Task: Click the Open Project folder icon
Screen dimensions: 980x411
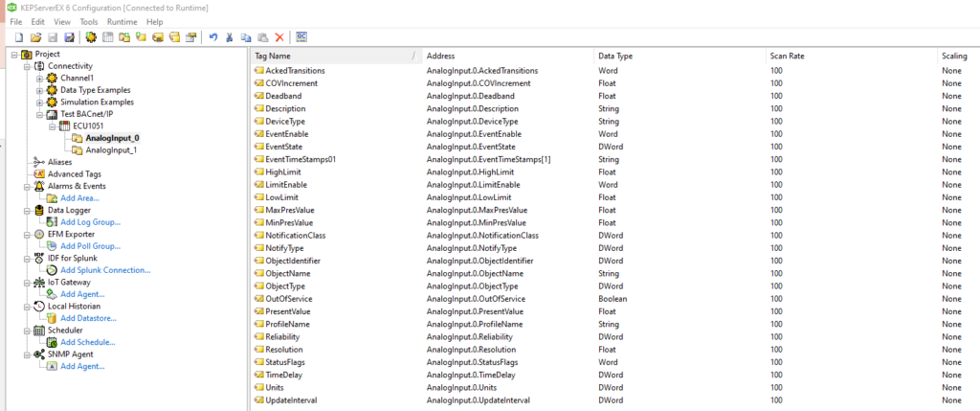Action: (x=35, y=37)
